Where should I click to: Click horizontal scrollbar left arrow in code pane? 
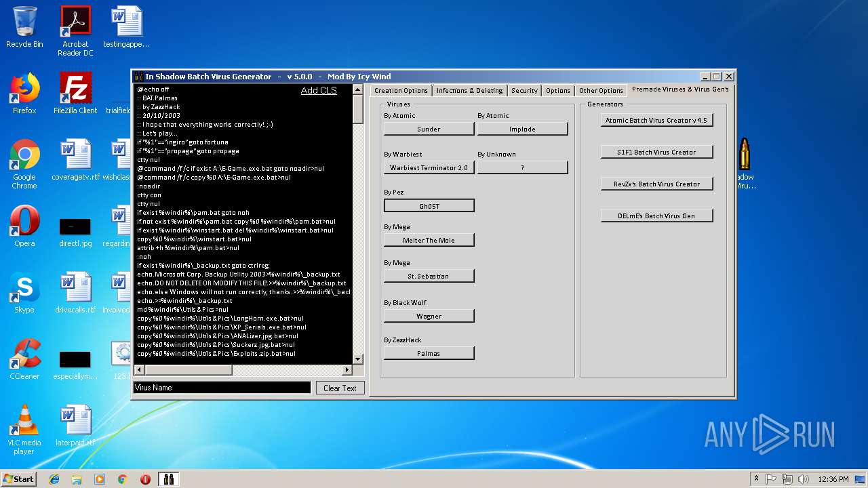point(139,370)
